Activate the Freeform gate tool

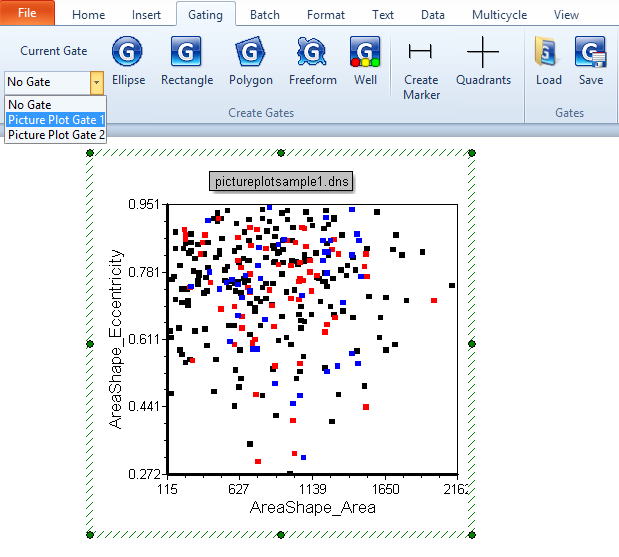point(312,62)
